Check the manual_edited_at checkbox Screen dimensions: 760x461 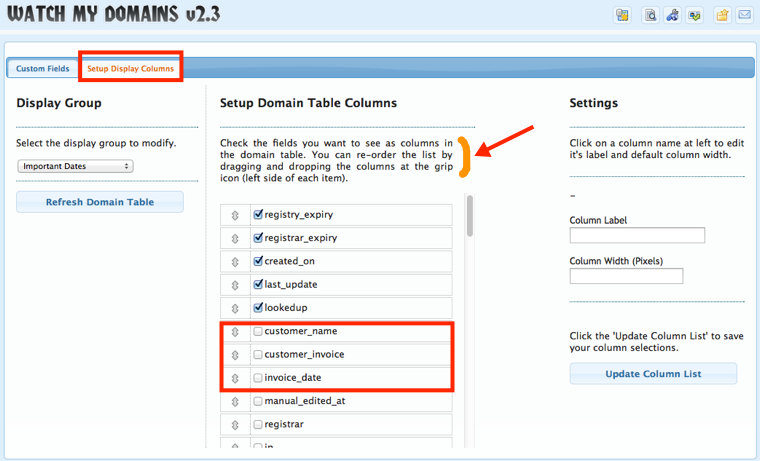(258, 401)
